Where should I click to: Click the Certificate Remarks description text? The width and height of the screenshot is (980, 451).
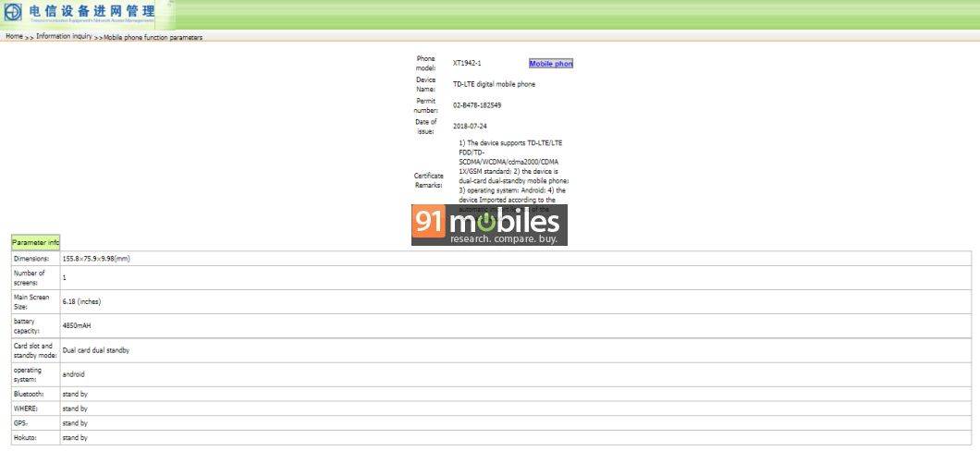coord(513,171)
